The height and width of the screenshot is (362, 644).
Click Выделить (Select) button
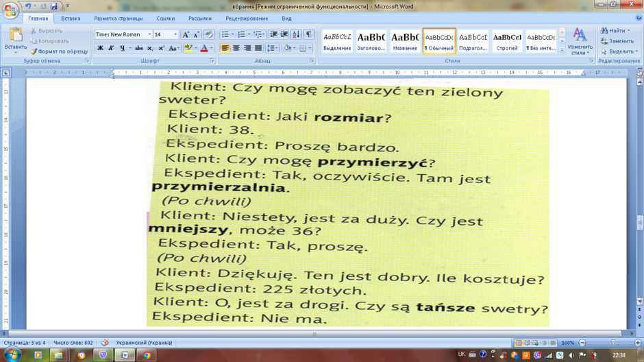619,51
